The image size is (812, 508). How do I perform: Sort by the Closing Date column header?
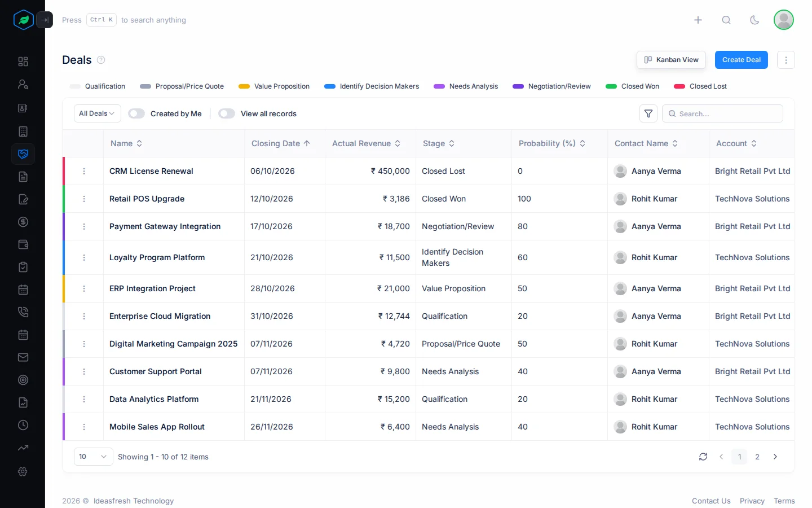pyautogui.click(x=281, y=143)
